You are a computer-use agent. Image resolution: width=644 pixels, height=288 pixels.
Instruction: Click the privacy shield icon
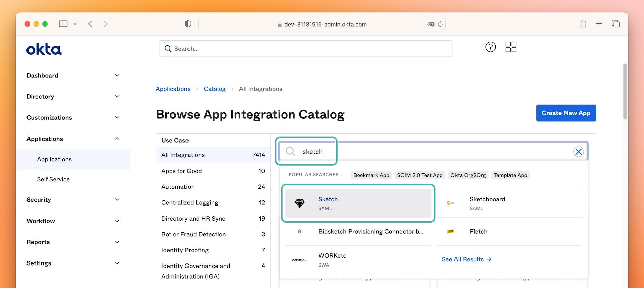188,24
